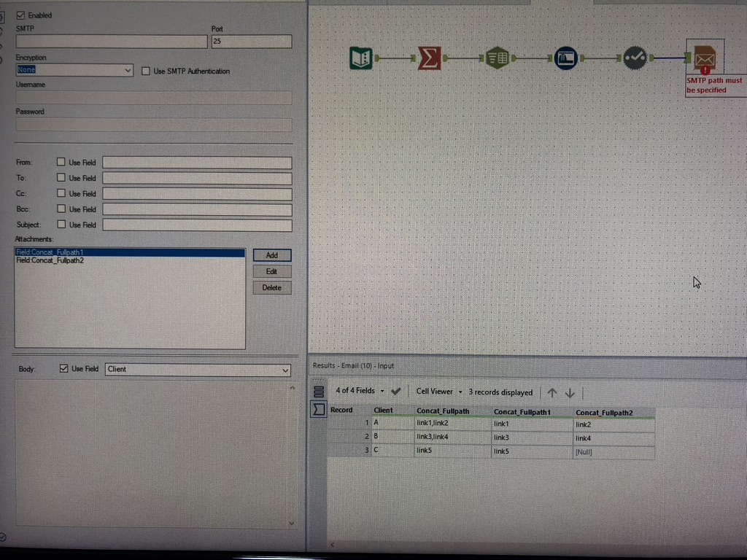Click the Add button for attachments

pos(271,255)
